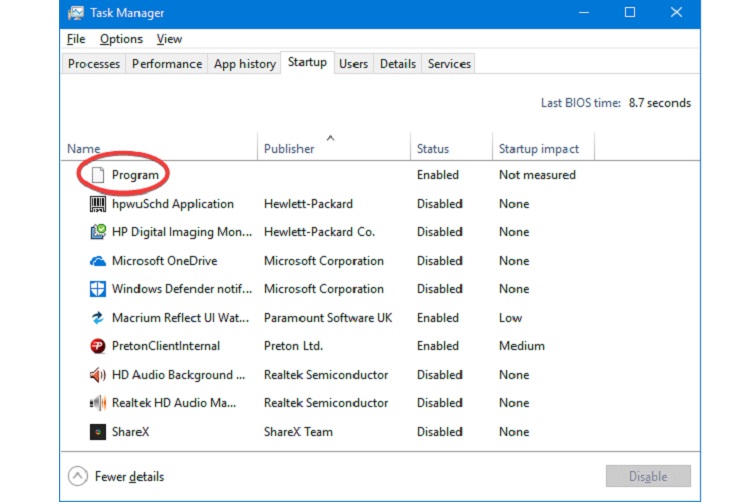Screen dimensions: 750x503
Task: Open the Options menu
Action: pos(121,39)
